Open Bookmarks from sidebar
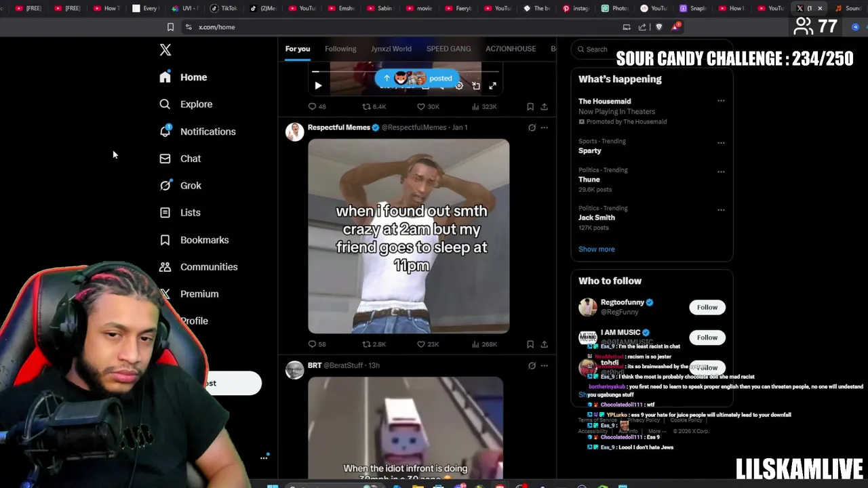The width and height of the screenshot is (868, 488). 194,240
